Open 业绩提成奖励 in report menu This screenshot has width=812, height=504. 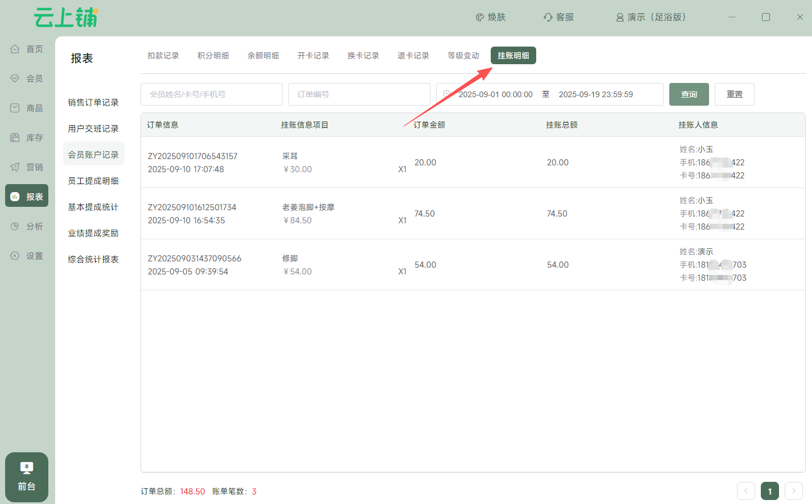[93, 233]
